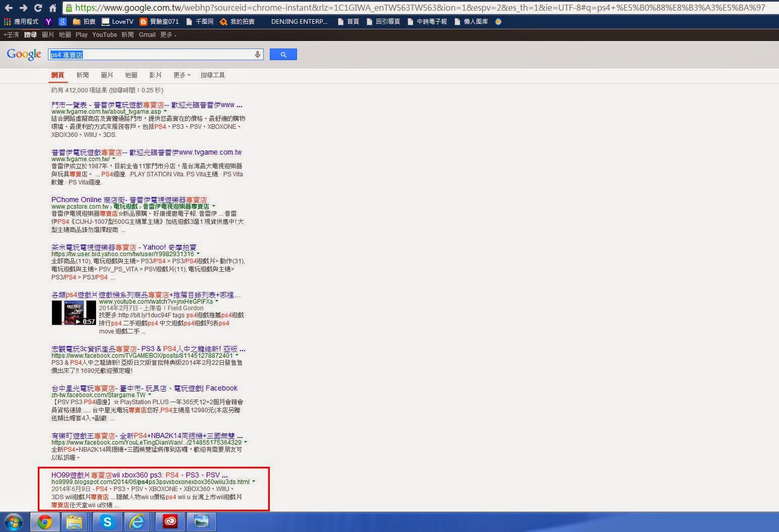779x532 pixels.
Task: Open Adobe Creative Cloud from the taskbar
Action: tap(170, 522)
